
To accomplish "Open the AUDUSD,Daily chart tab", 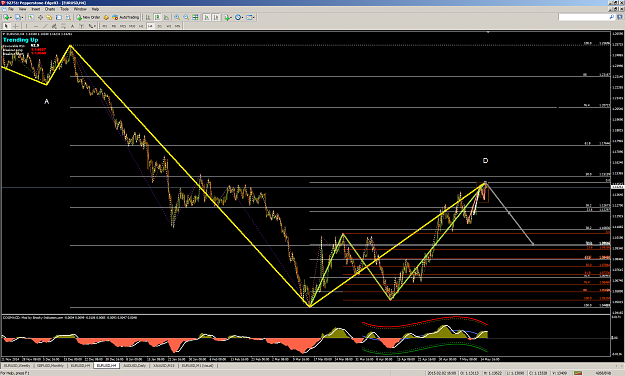I will 134,365.
